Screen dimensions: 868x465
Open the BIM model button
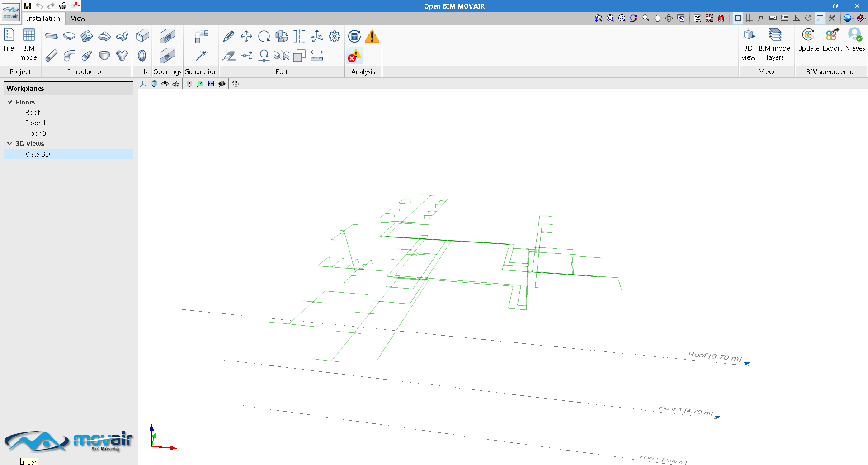pyautogui.click(x=28, y=44)
